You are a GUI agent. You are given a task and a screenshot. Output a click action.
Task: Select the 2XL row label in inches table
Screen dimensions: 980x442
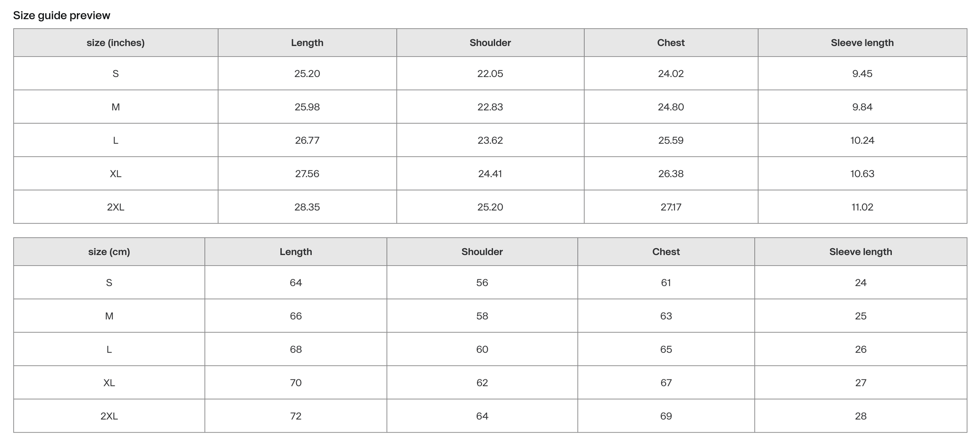pos(116,207)
